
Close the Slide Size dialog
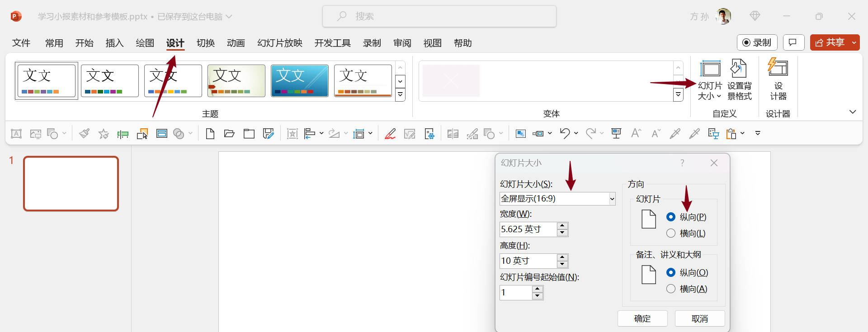tap(714, 163)
